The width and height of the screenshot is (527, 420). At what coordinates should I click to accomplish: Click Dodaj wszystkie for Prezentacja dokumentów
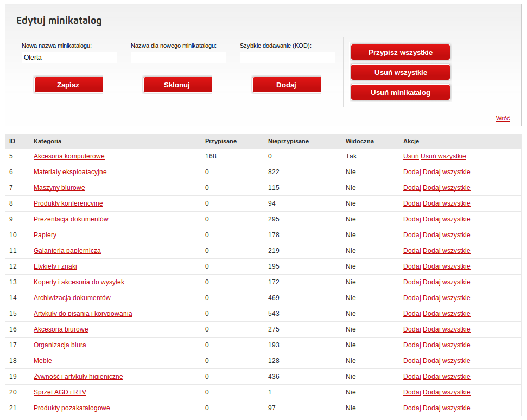(446, 219)
